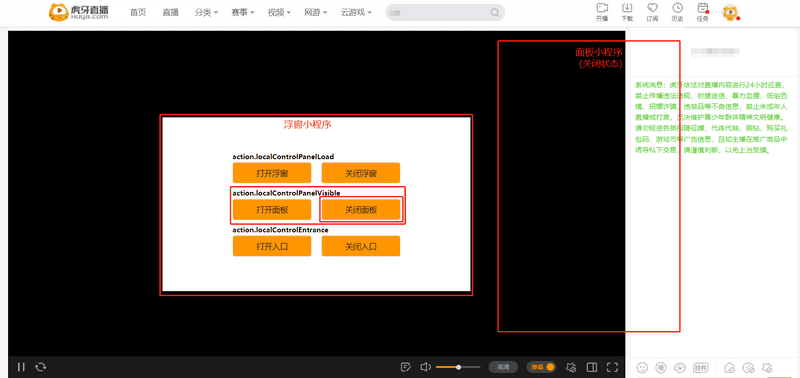This screenshot has height=378, width=800.
Task: Open the 历史 watch history icon
Action: coord(677,12)
